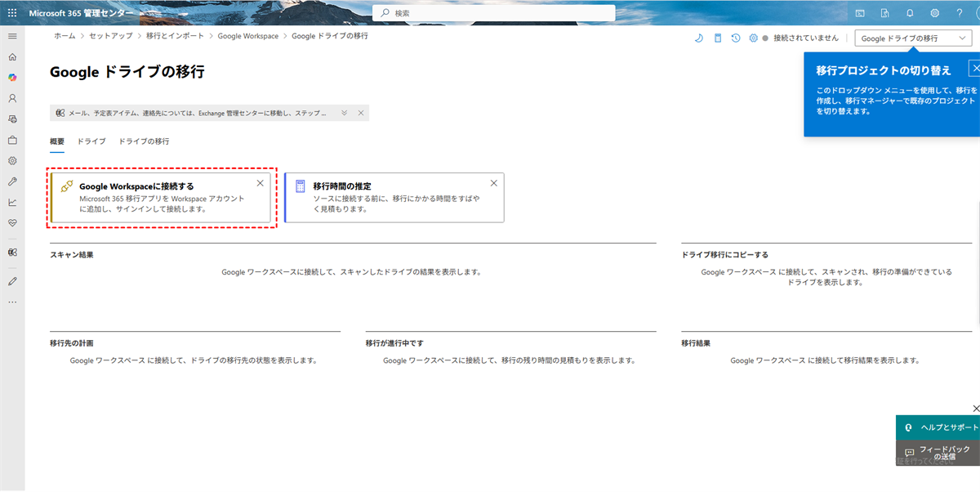Click the calculator icon near connection status
Viewport: 980px width, 492px height.
(x=718, y=38)
